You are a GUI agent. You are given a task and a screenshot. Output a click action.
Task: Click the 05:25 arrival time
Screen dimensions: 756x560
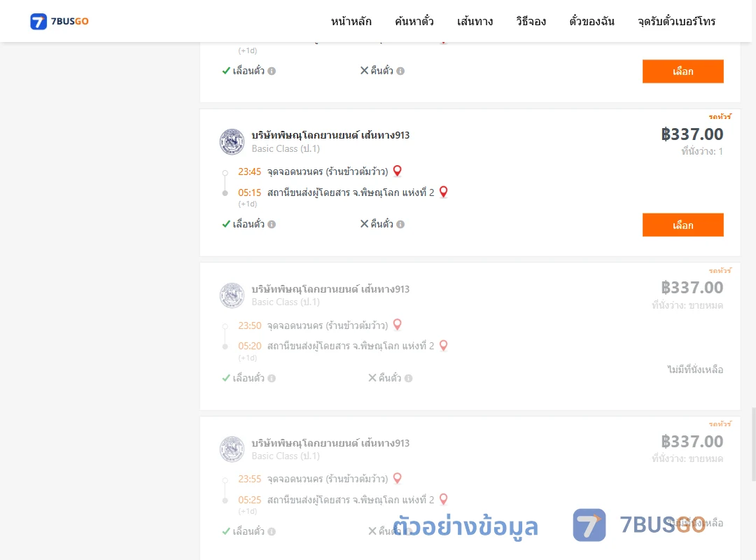click(249, 500)
